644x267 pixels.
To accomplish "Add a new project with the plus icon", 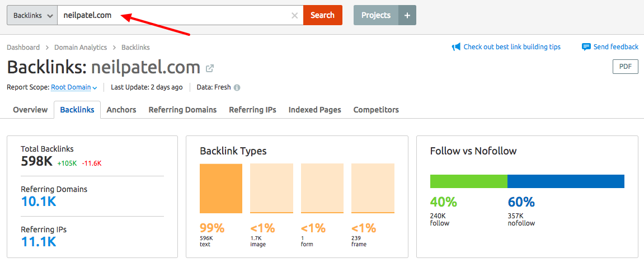I will (407, 15).
